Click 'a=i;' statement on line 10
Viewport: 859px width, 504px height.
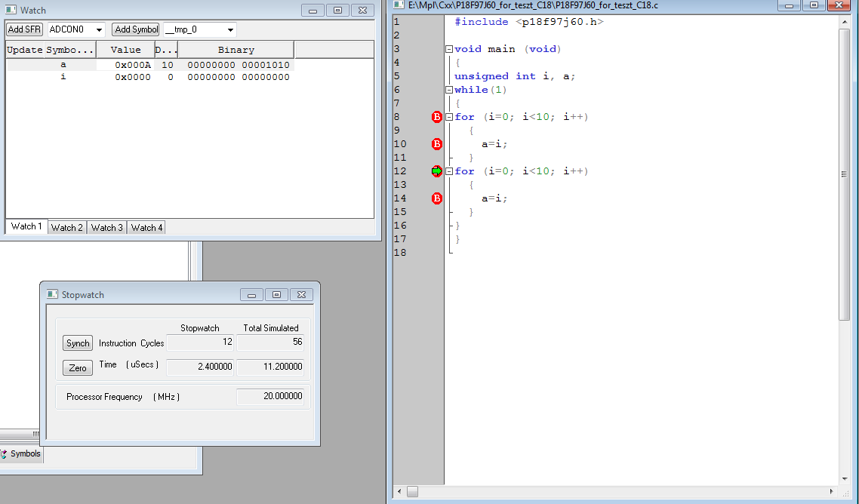494,144
